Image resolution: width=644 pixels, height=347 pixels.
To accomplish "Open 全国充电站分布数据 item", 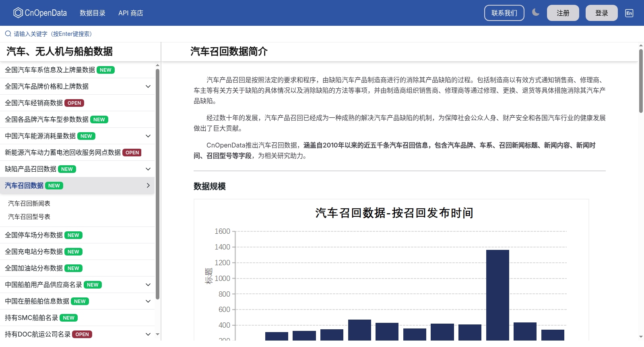I will pyautogui.click(x=77, y=251).
